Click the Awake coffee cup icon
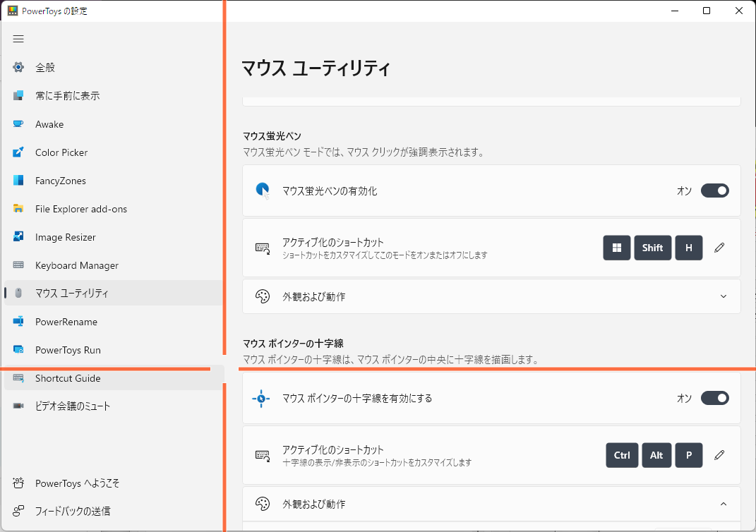The height and width of the screenshot is (532, 756). click(x=18, y=124)
